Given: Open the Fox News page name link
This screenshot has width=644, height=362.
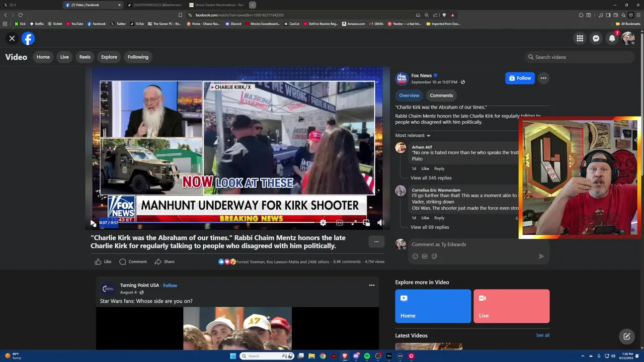Looking at the screenshot, I should 422,75.
